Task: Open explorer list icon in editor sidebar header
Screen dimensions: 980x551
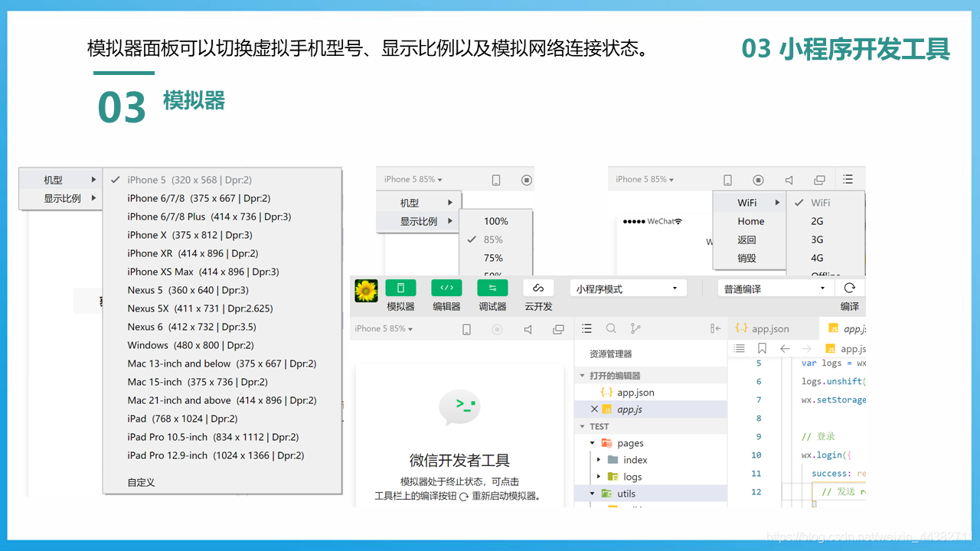Action: [586, 328]
